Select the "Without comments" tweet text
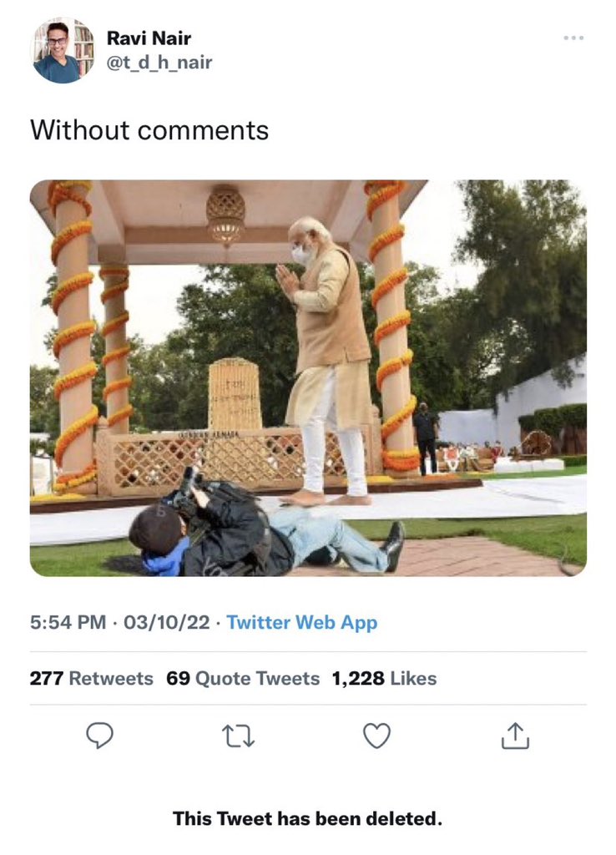 click(x=149, y=130)
